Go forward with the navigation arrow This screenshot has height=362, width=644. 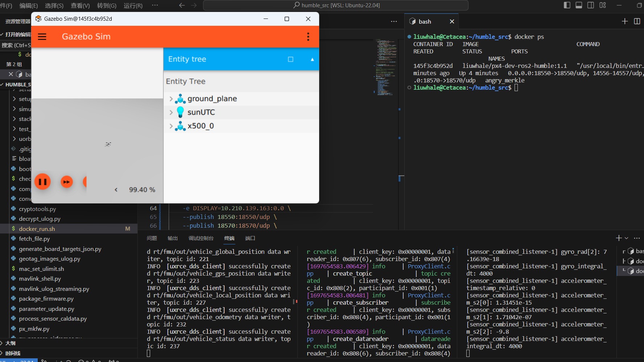[194, 5]
